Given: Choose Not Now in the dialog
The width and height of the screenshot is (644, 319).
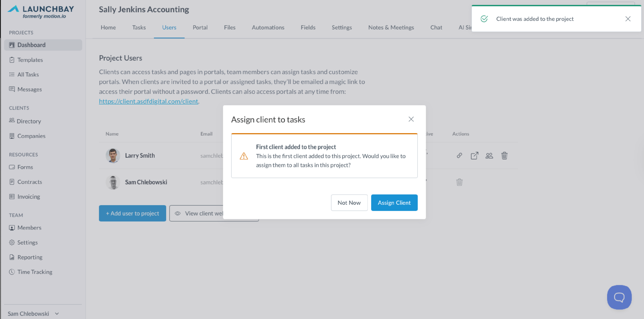Looking at the screenshot, I should (x=349, y=203).
